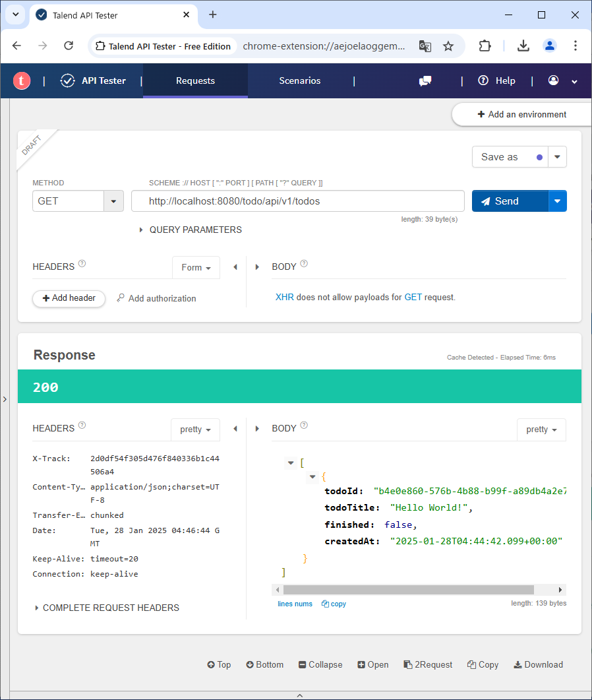Image resolution: width=592 pixels, height=700 pixels.
Task: Open the HTTP method GET dropdown
Action: [113, 201]
